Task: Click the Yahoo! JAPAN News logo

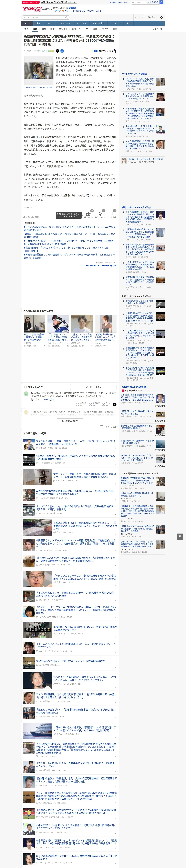Action: pos(37,9)
